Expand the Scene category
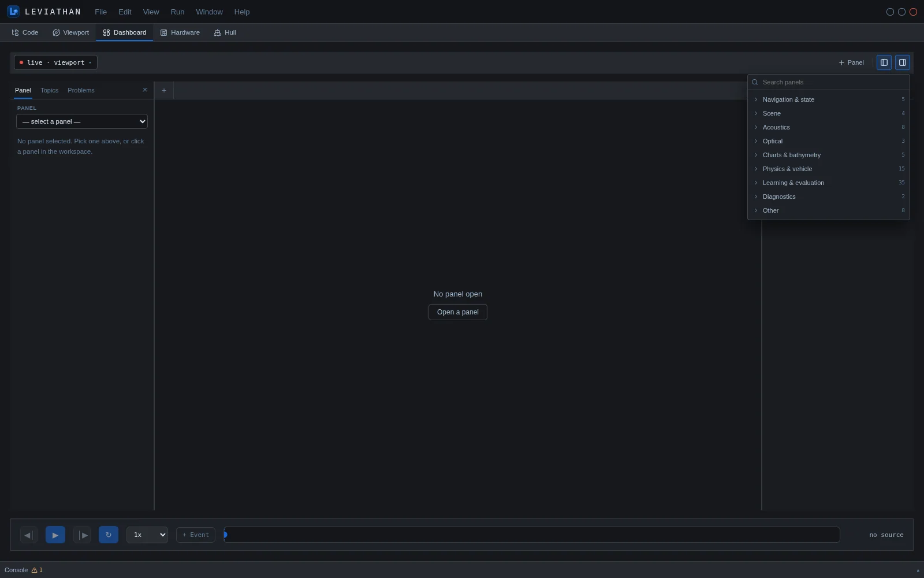The height and width of the screenshot is (578, 924). (x=829, y=113)
